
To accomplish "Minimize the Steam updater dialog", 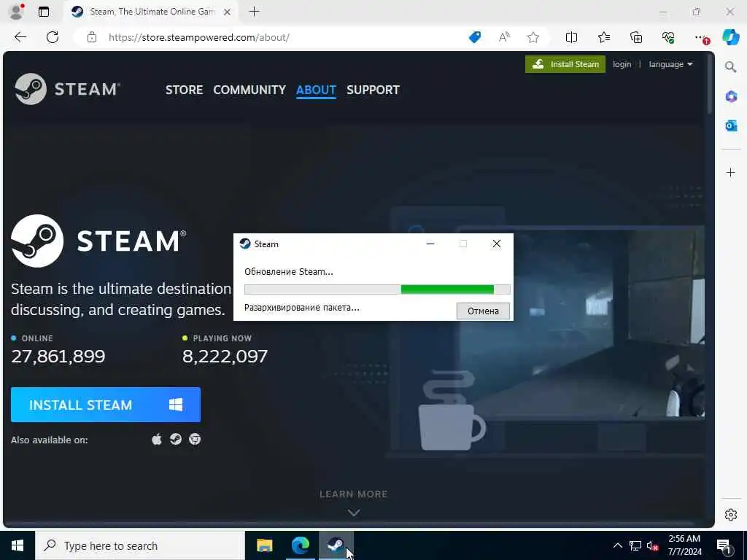I will coord(430,244).
